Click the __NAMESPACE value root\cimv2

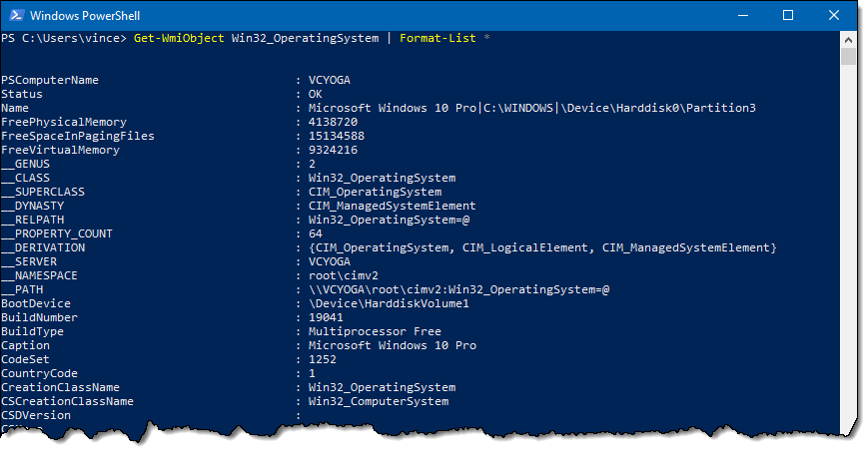click(344, 276)
